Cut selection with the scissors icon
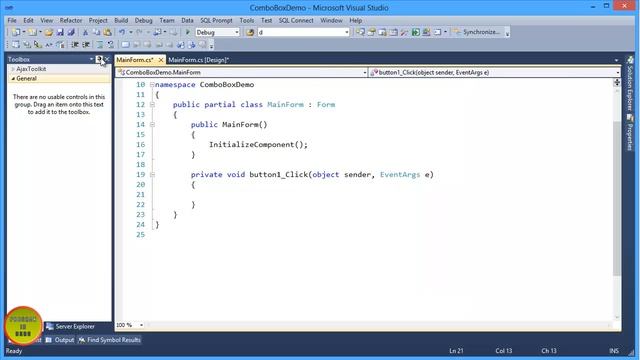Viewport: 640px width, 360px height. tap(85, 32)
